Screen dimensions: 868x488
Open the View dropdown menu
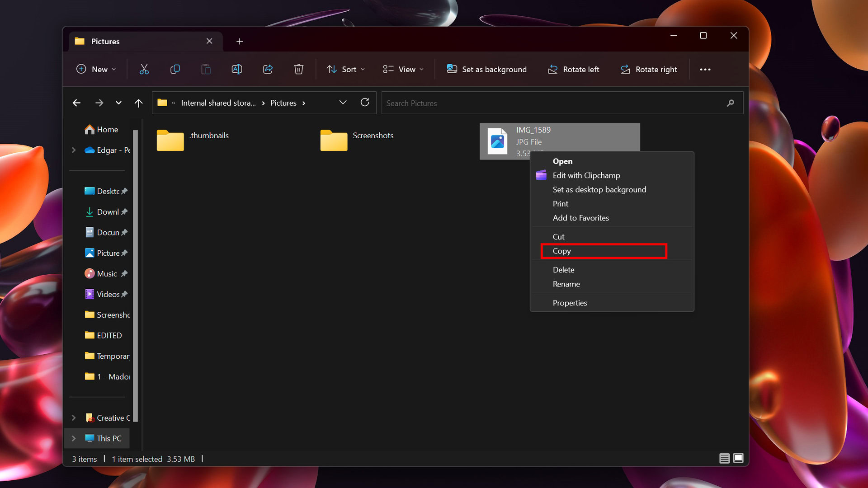(x=403, y=69)
